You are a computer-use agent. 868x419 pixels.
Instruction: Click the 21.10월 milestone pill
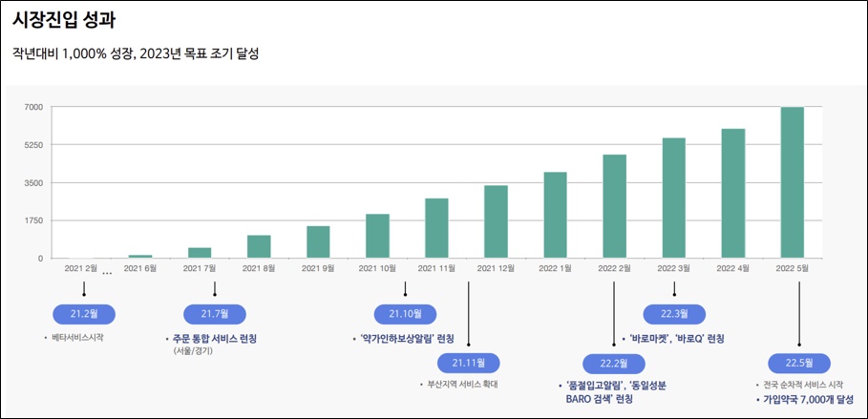405,314
